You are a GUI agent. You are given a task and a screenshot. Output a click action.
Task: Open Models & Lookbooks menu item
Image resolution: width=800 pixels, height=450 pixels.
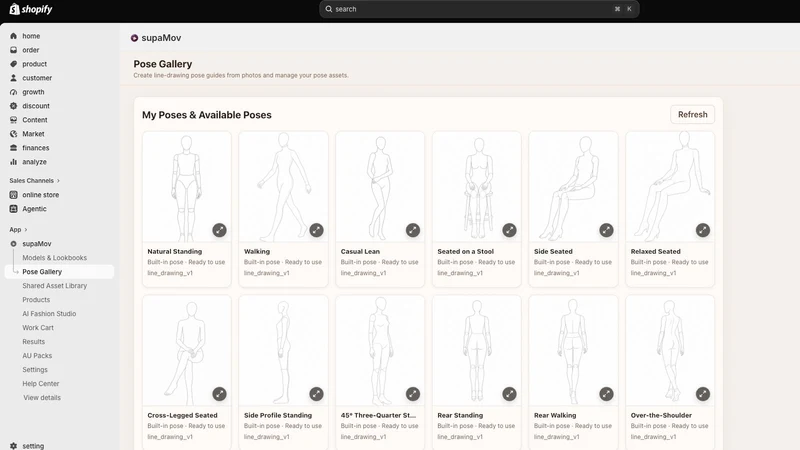(55, 258)
